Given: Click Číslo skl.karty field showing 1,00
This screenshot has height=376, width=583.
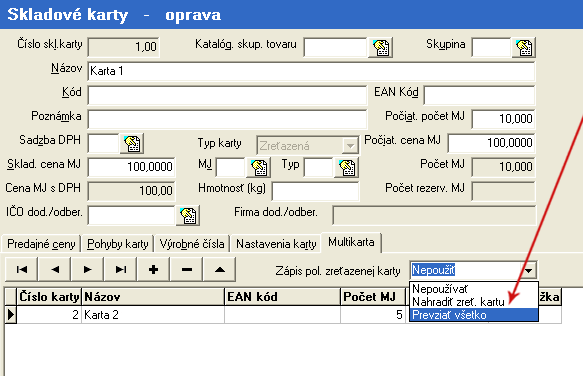Looking at the screenshot, I should tap(123, 47).
